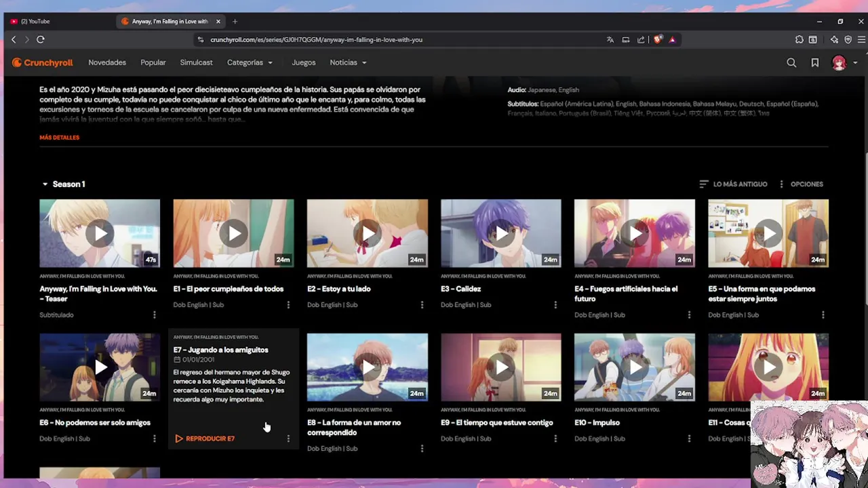Close the Crunchyroll tab
Screen dimensions: 868x488
(218, 21)
